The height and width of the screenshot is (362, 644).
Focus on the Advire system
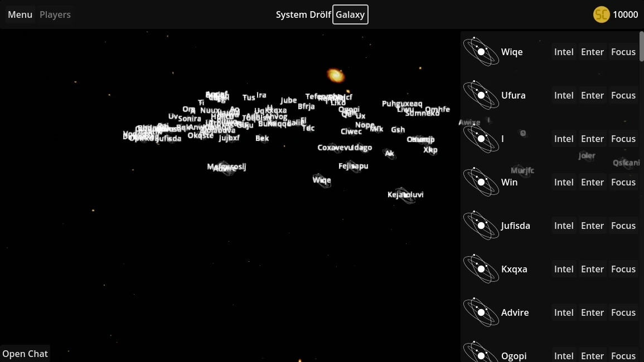[623, 313]
